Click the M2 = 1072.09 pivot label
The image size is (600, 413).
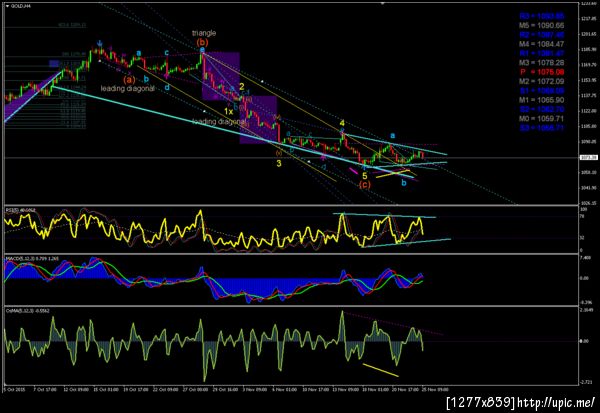pos(541,81)
